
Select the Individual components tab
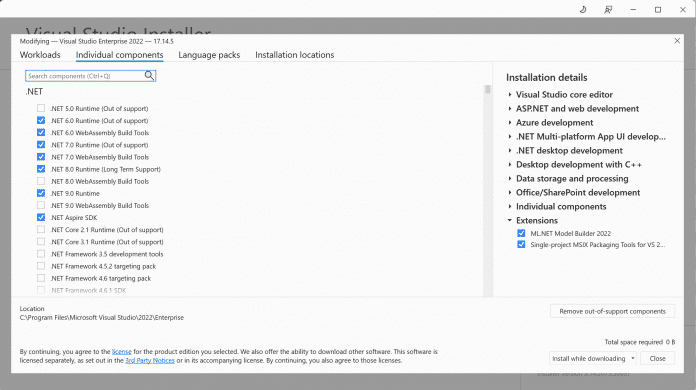coord(119,55)
